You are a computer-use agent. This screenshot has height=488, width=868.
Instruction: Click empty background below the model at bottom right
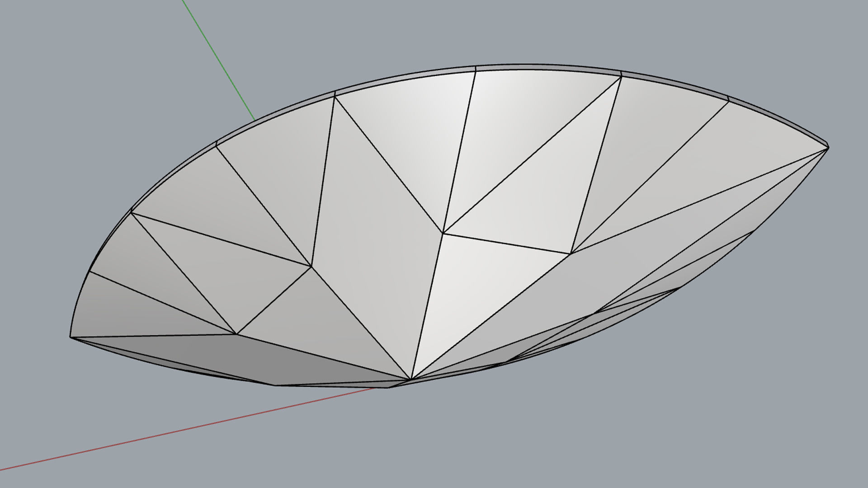pos(723,429)
